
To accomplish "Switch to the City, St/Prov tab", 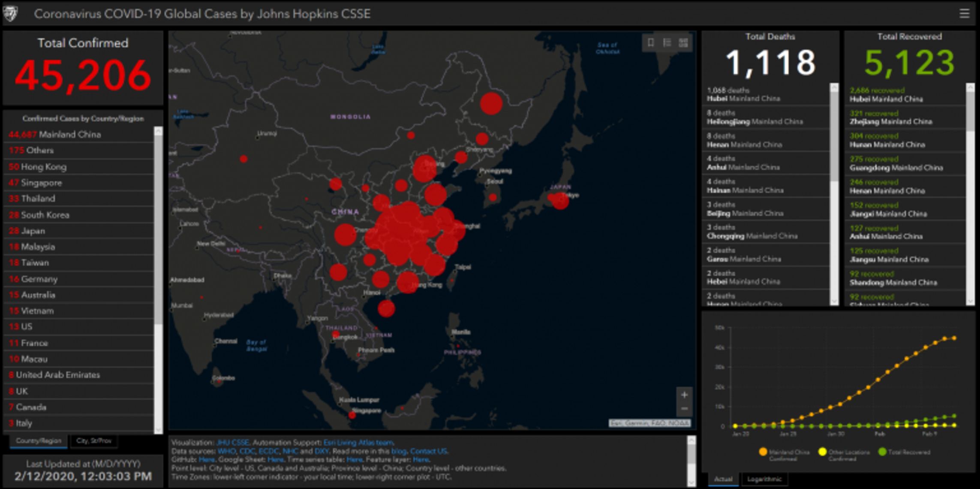I will pos(93,441).
